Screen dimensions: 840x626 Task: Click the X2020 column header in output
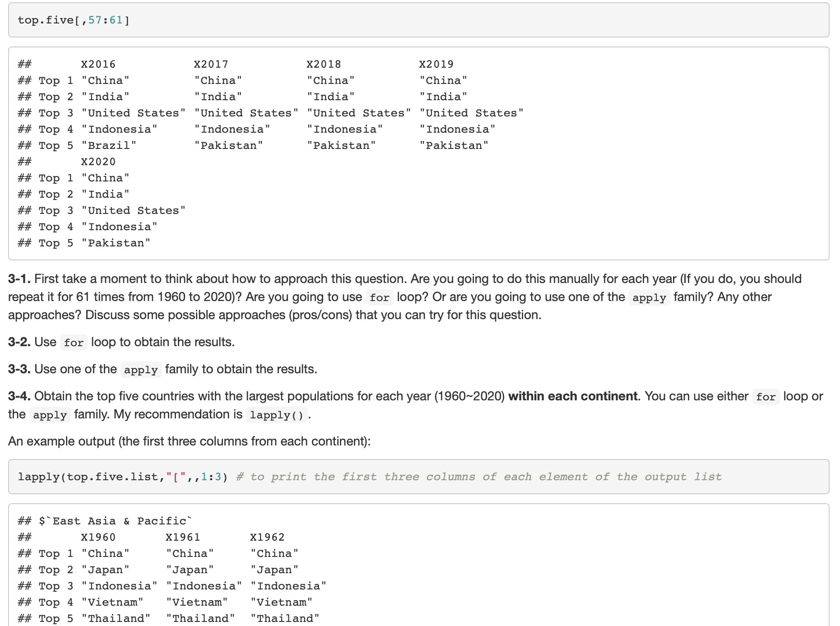pyautogui.click(x=98, y=162)
